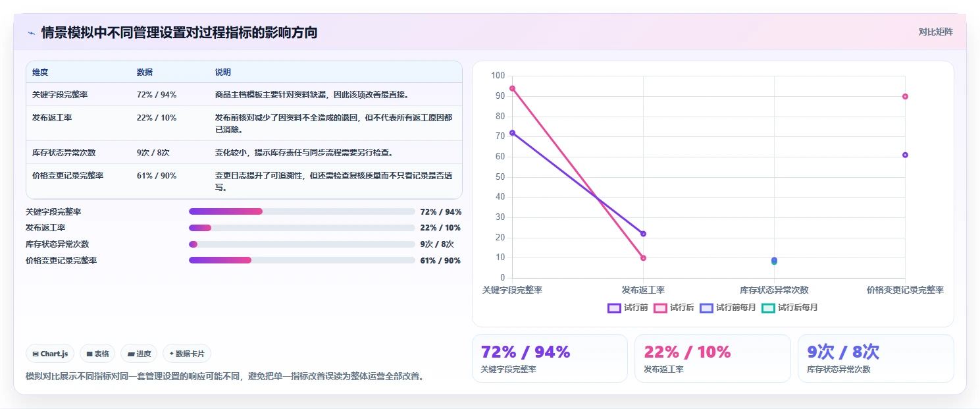This screenshot has width=980, height=409.
Task: Click the 商品主档模板 description cell
Action: pyautogui.click(x=312, y=95)
